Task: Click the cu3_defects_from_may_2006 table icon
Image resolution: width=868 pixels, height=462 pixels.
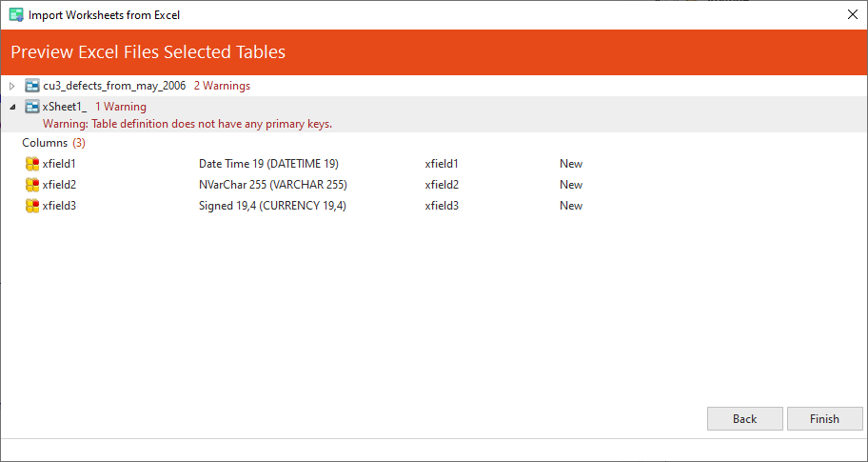Action: 32,86
